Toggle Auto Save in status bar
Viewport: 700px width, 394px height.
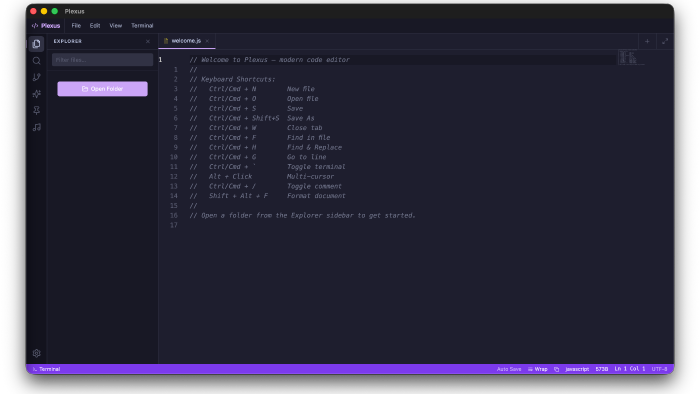point(509,369)
